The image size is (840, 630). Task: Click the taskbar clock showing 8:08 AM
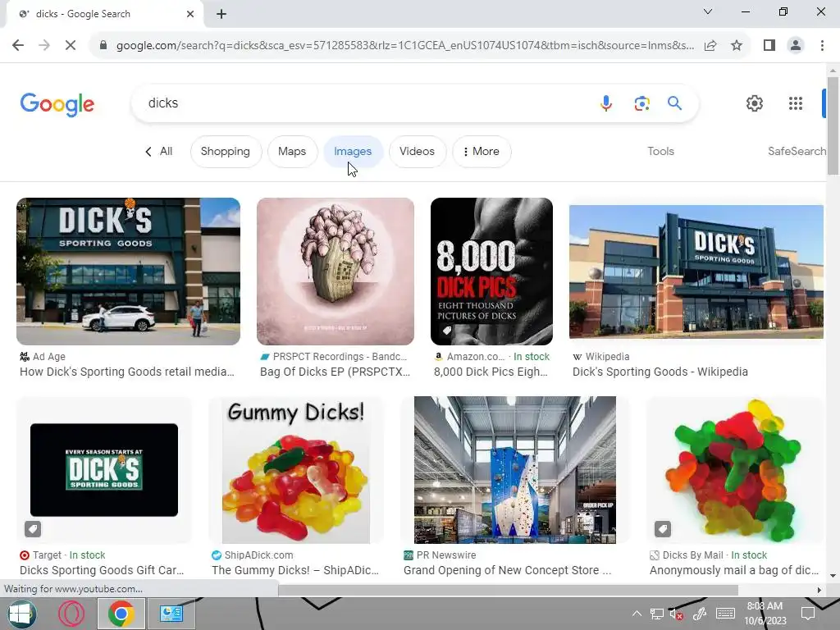tap(765, 614)
